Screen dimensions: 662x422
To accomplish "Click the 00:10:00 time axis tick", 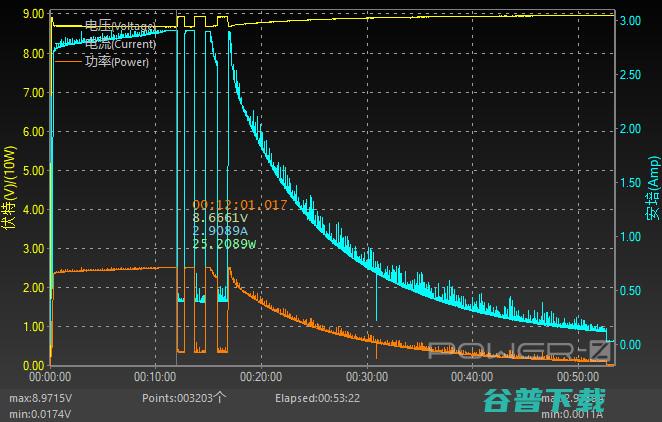I will [x=155, y=377].
